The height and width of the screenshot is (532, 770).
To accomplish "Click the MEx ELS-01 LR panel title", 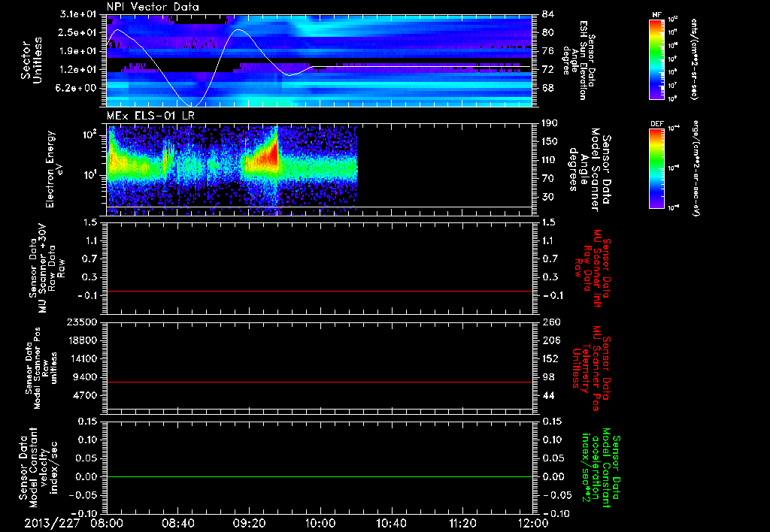I will coord(150,116).
